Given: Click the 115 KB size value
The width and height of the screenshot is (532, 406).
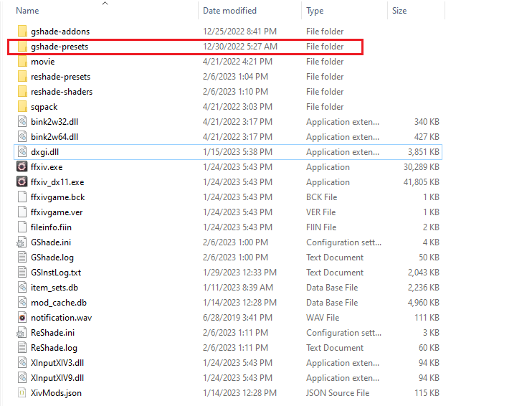Looking at the screenshot, I should (x=427, y=393).
